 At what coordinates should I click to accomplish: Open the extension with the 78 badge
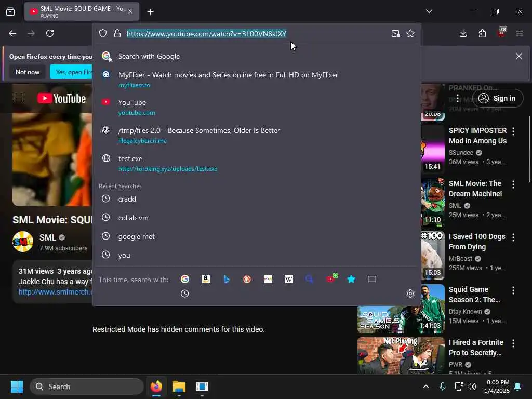(x=501, y=33)
